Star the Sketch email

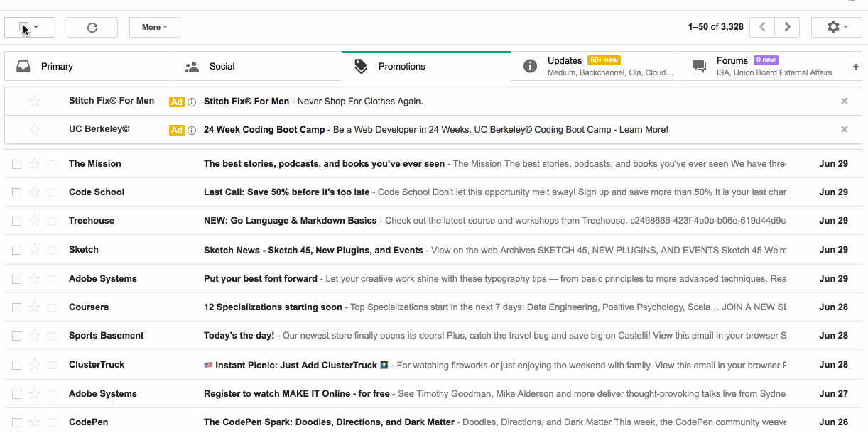coord(34,250)
